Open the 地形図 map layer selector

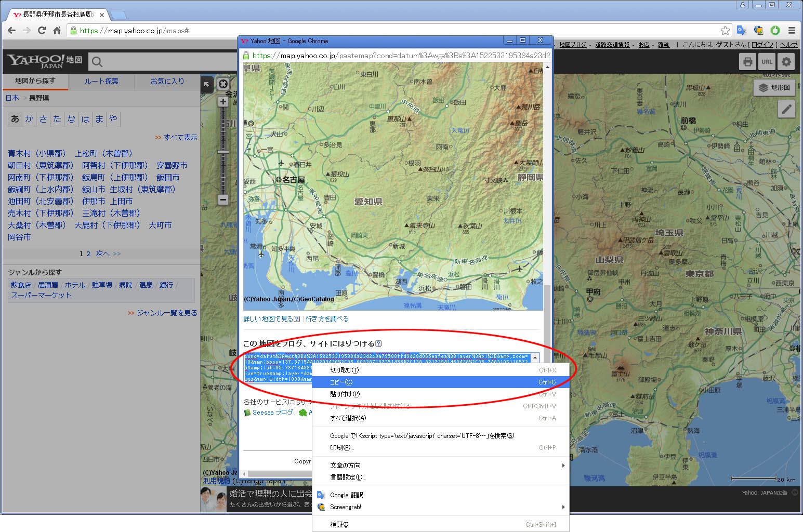[774, 87]
